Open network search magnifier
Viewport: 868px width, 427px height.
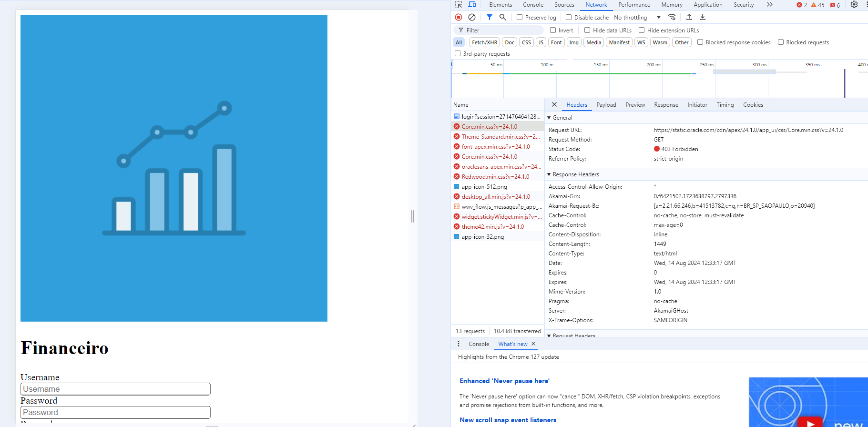tap(502, 17)
